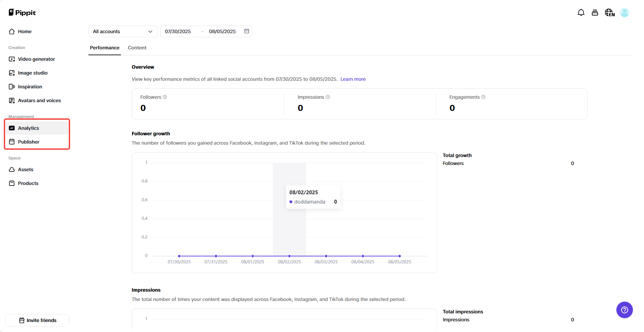Click the Invite friends button

click(37, 320)
